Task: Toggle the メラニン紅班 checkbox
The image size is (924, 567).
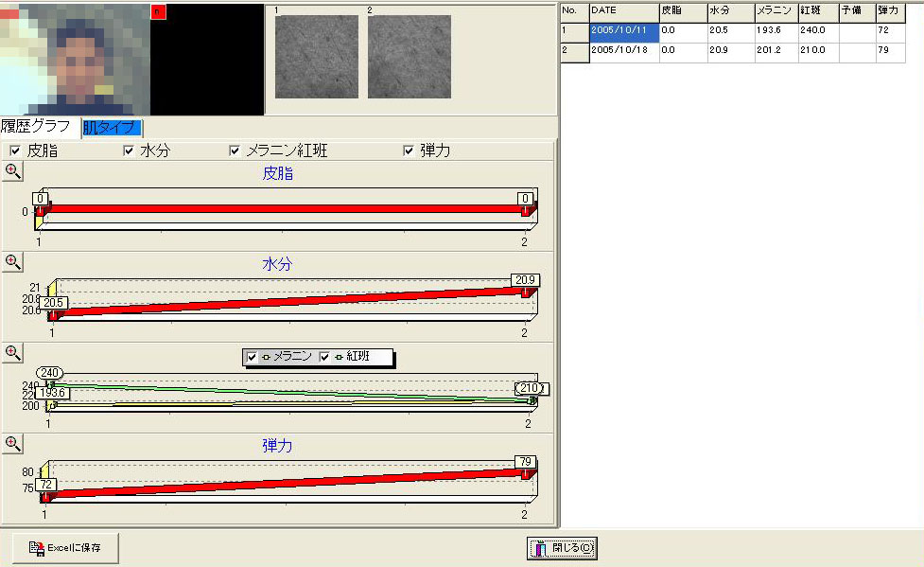Action: coord(235,151)
